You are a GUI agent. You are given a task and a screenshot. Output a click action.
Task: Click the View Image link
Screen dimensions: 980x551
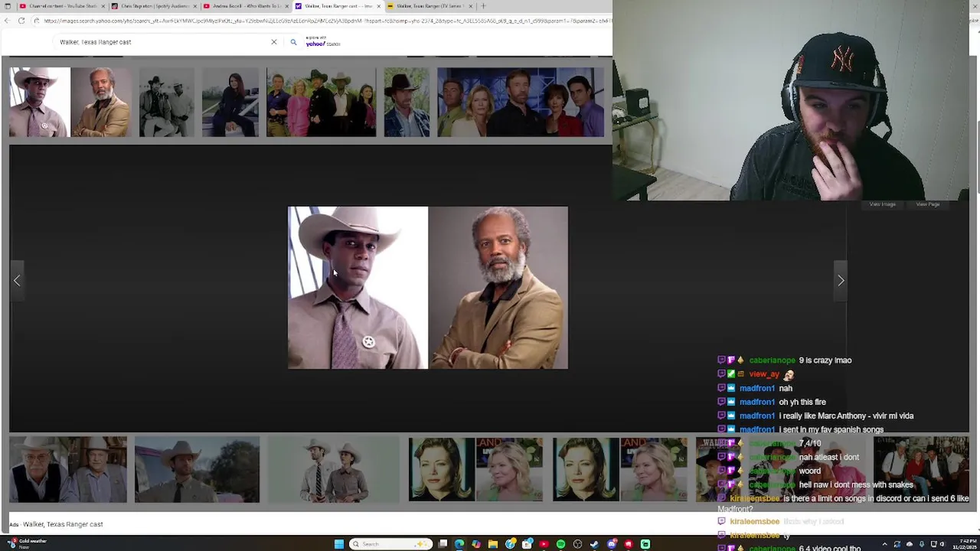tap(882, 204)
